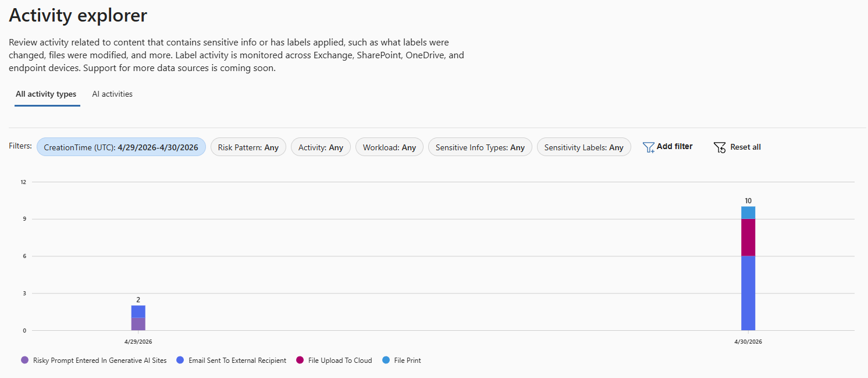The height and width of the screenshot is (378, 868).
Task: Open the Activity filter dropdown
Action: (x=321, y=147)
